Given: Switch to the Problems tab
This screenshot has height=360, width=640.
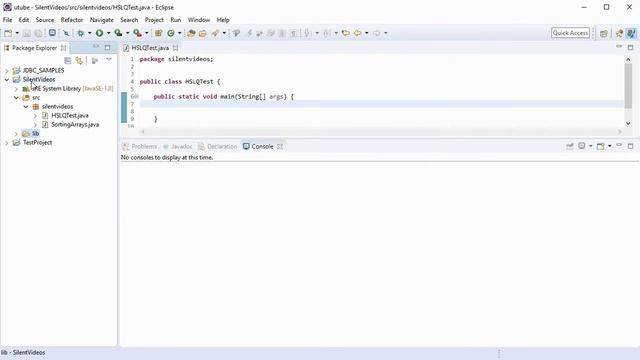Looking at the screenshot, I should click(140, 146).
